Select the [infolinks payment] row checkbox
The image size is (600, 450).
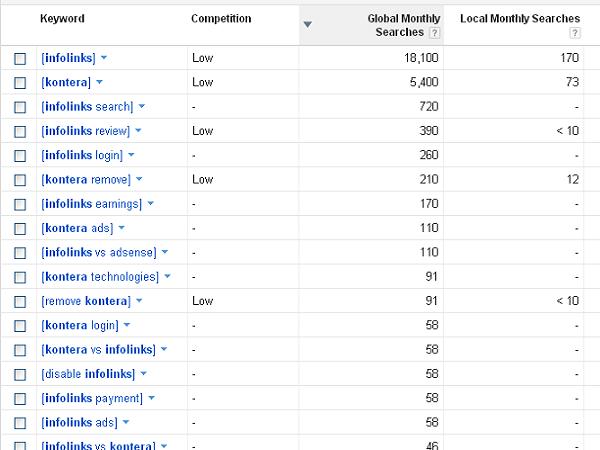coord(20,399)
